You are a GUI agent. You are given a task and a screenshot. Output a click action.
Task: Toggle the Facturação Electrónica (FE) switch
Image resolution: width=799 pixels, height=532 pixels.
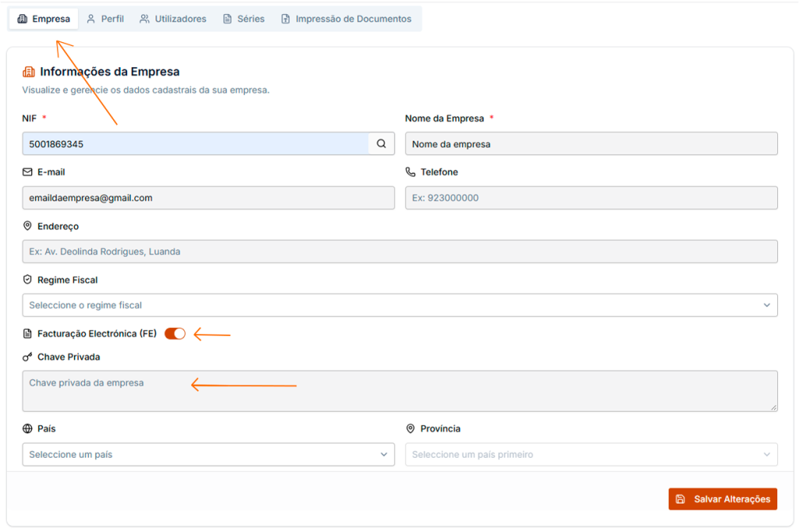click(175, 334)
